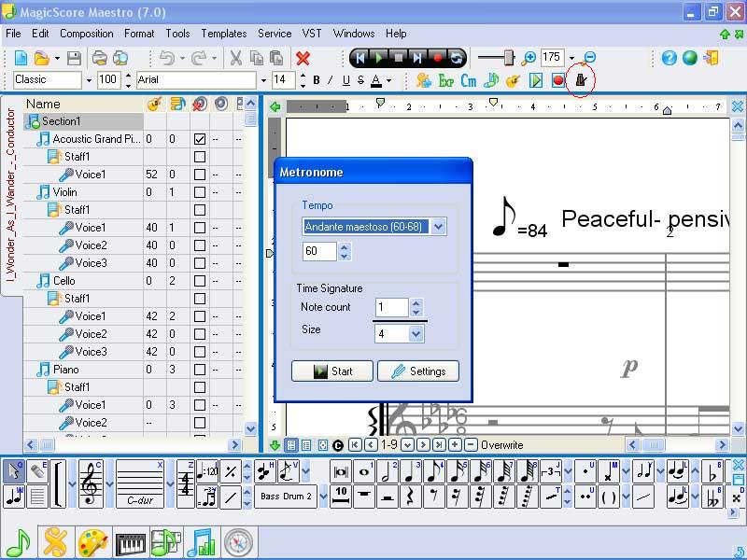Click the red record button in transport
Image resolution: width=747 pixels, height=560 pixels.
437,58
